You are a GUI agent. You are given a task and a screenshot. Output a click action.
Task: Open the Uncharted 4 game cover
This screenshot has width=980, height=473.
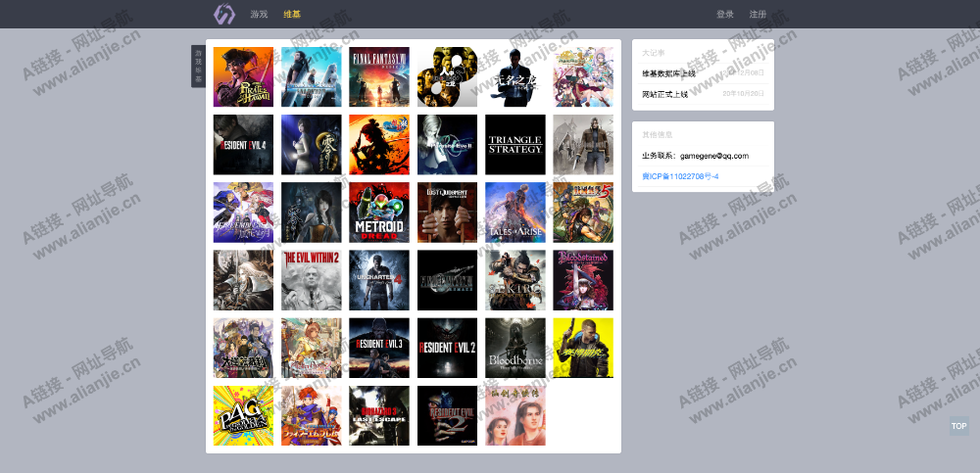tap(379, 280)
